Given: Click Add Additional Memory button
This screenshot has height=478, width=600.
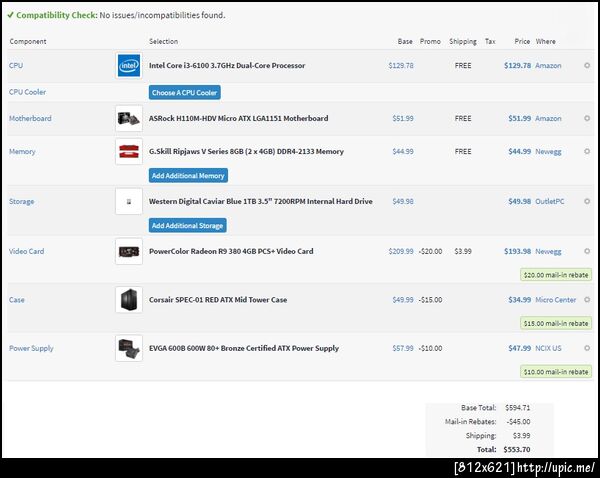Looking at the screenshot, I should (188, 175).
